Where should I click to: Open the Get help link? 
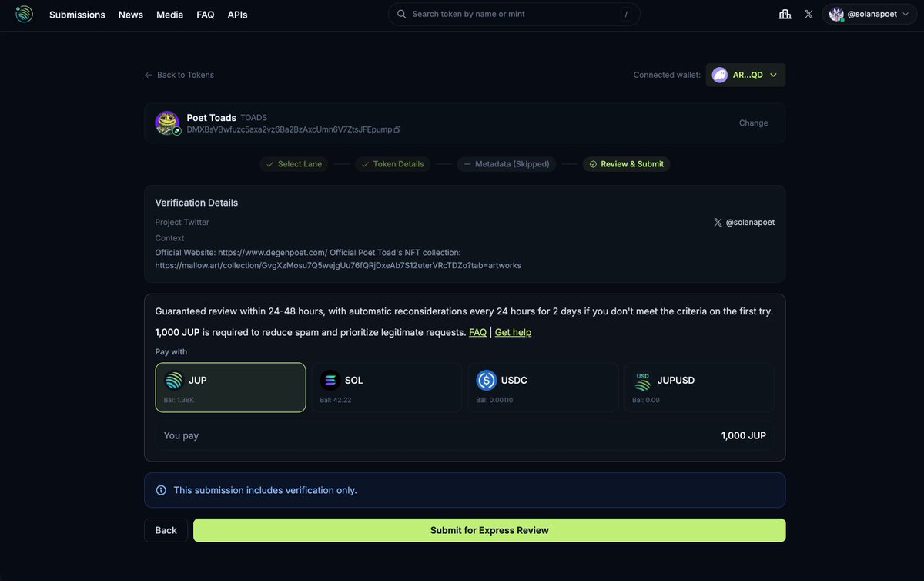[513, 332]
